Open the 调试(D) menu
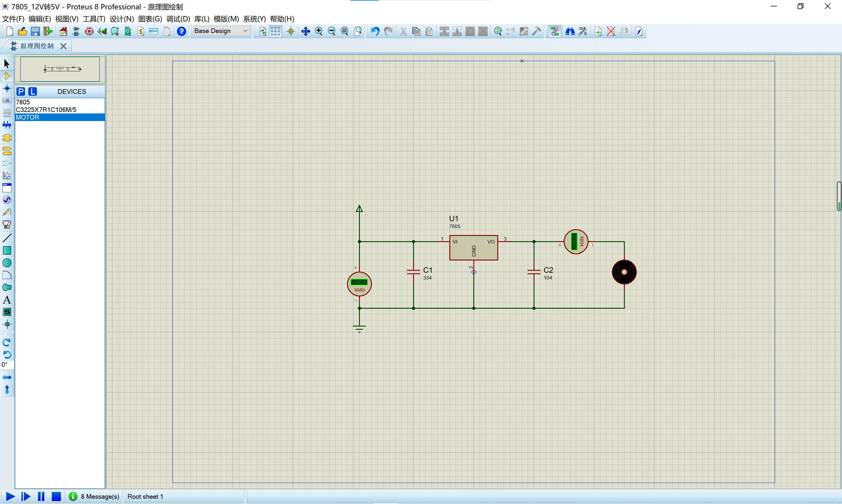842x504 pixels. [178, 19]
